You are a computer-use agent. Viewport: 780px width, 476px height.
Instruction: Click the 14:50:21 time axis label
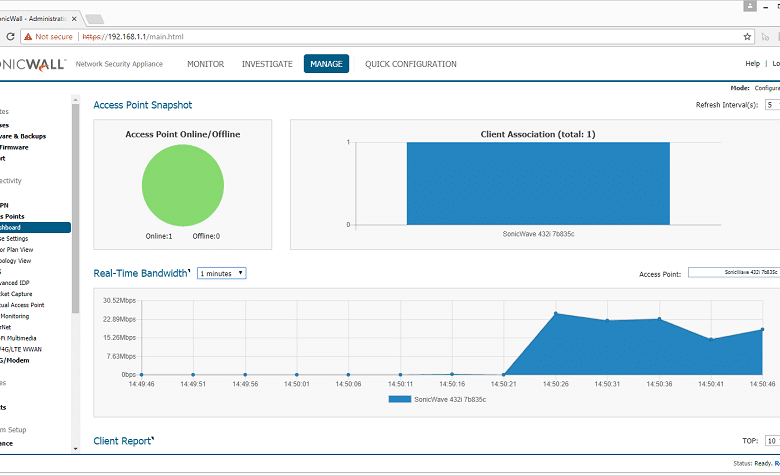click(503, 384)
